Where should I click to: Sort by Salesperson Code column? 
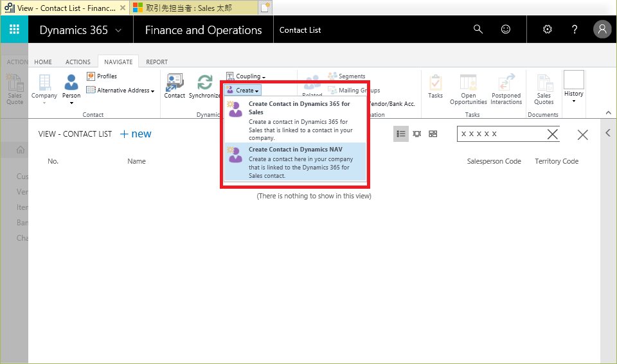click(494, 161)
